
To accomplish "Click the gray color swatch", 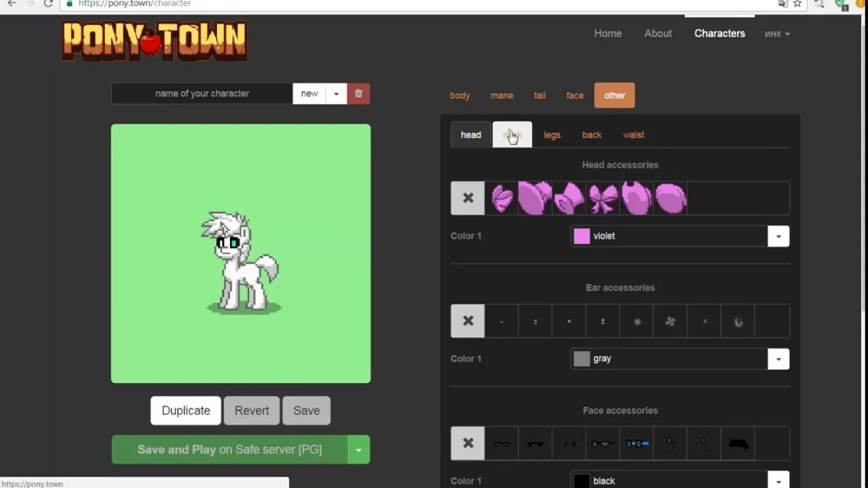I will pyautogui.click(x=582, y=359).
